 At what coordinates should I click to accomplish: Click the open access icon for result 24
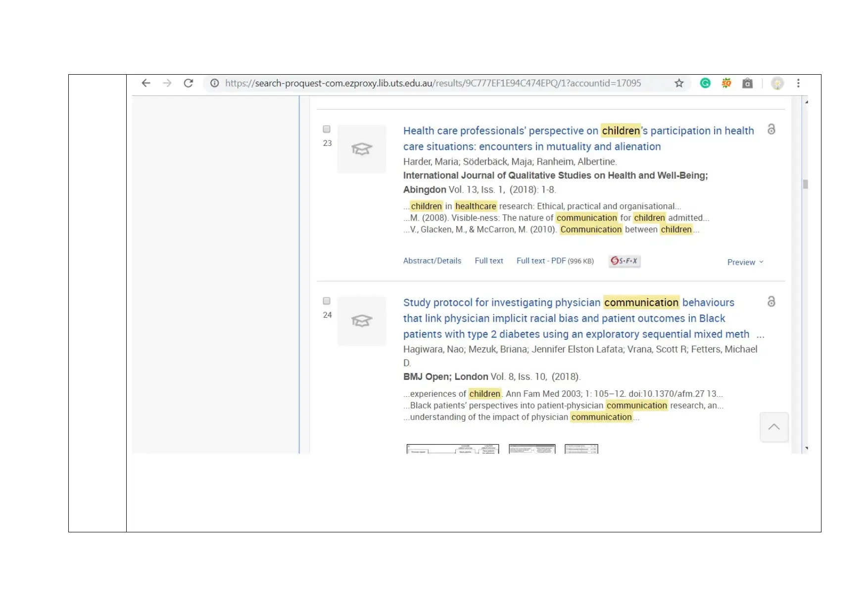771,301
